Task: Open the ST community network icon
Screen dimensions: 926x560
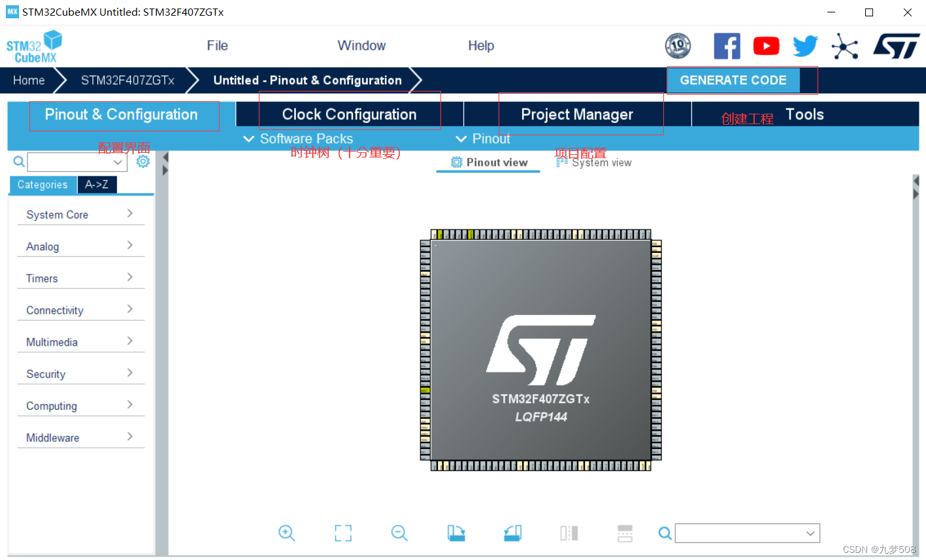Action: pyautogui.click(x=844, y=46)
